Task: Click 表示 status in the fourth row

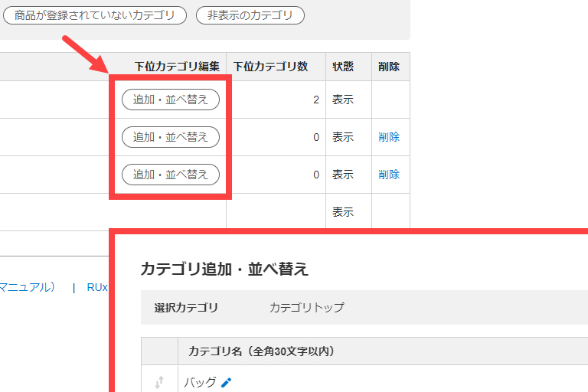Action: click(x=343, y=212)
